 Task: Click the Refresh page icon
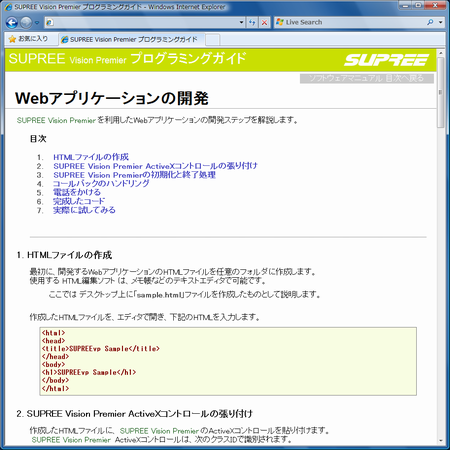[x=252, y=22]
